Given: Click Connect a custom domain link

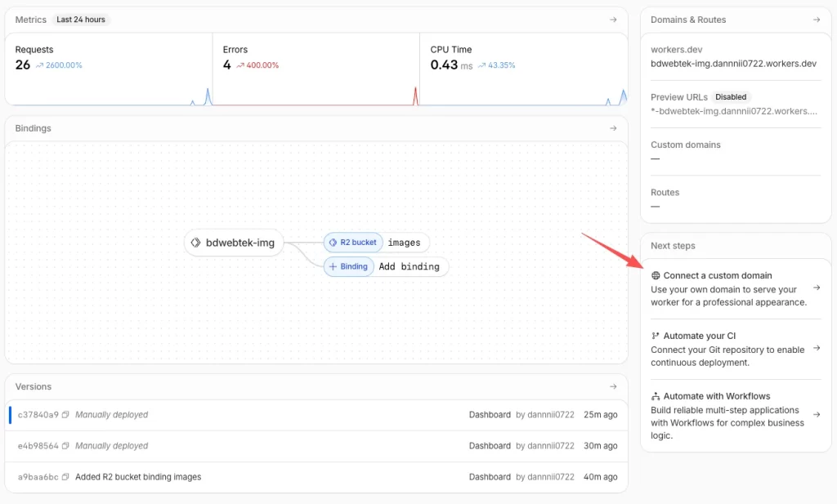Looking at the screenshot, I should pos(718,276).
